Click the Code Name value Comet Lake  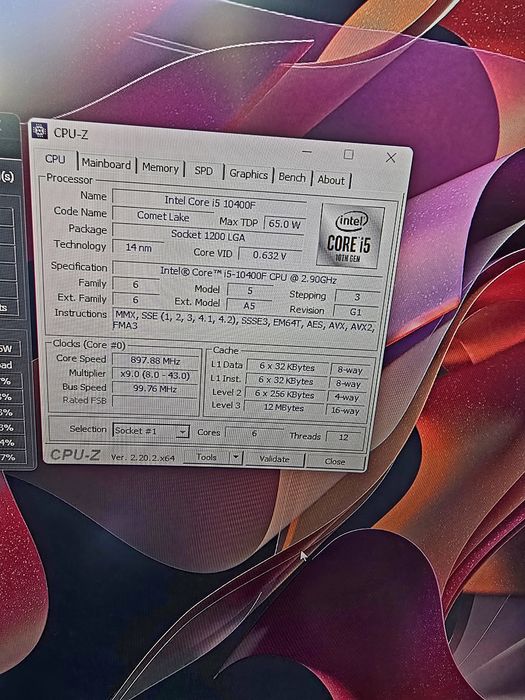163,216
